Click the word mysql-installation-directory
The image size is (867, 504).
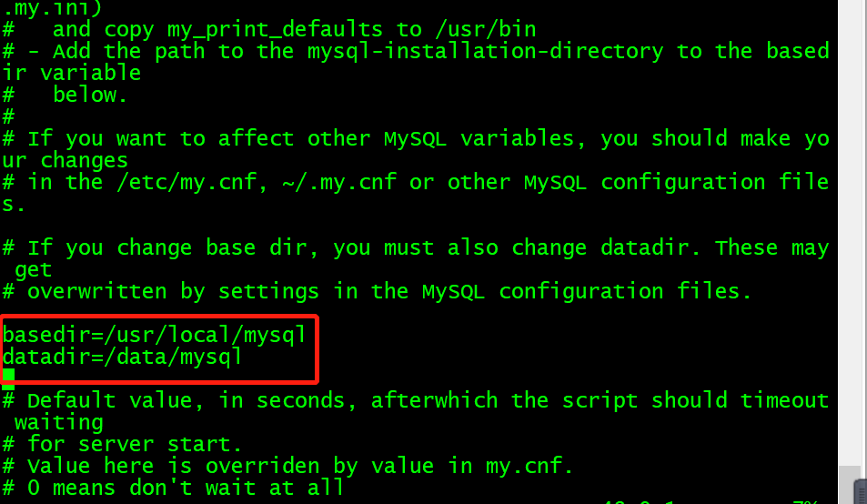(x=485, y=51)
